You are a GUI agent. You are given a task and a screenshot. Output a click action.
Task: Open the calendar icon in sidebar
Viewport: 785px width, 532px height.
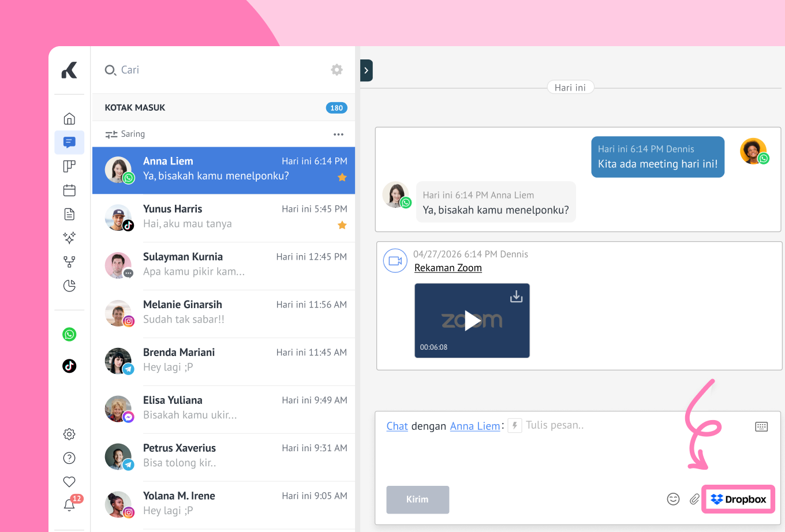[69, 190]
